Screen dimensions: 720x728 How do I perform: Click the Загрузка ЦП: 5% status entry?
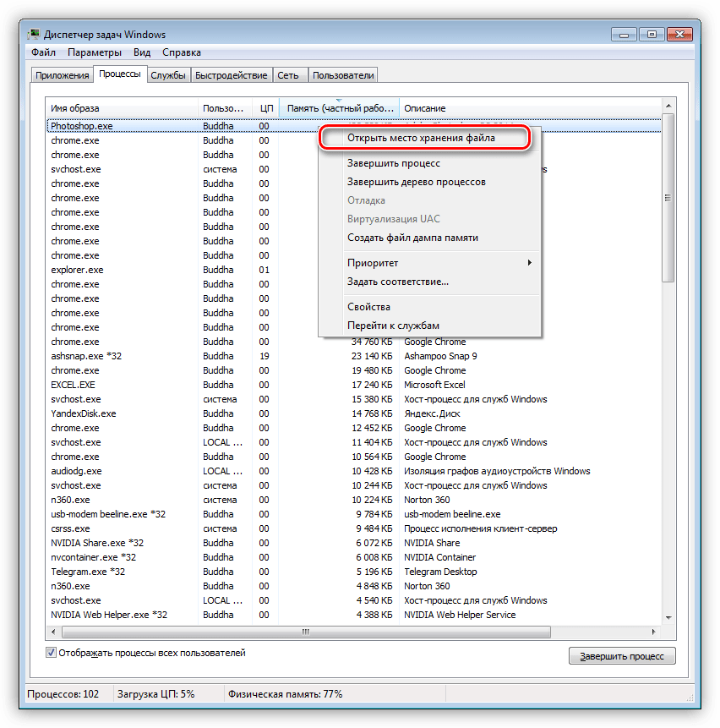(x=155, y=694)
